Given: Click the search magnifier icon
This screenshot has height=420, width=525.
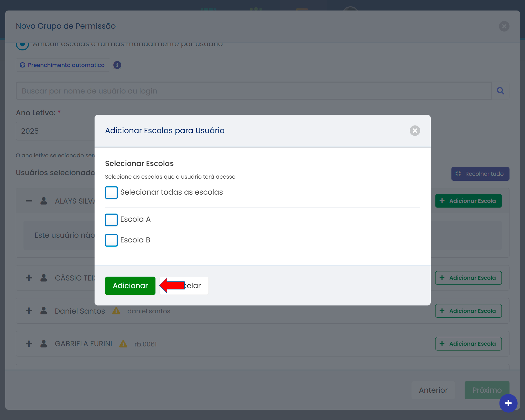Looking at the screenshot, I should [x=500, y=91].
